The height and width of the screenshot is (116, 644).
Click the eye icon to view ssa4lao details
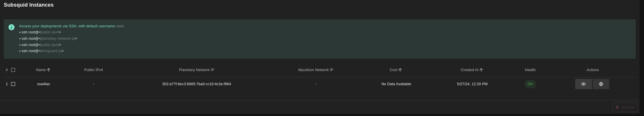pyautogui.click(x=583, y=84)
